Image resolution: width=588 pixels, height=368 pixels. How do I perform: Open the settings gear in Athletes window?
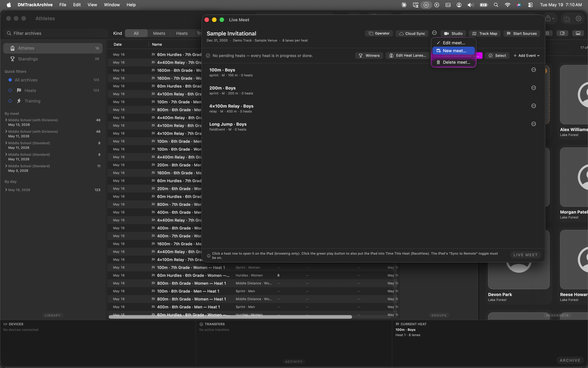[x=578, y=19]
